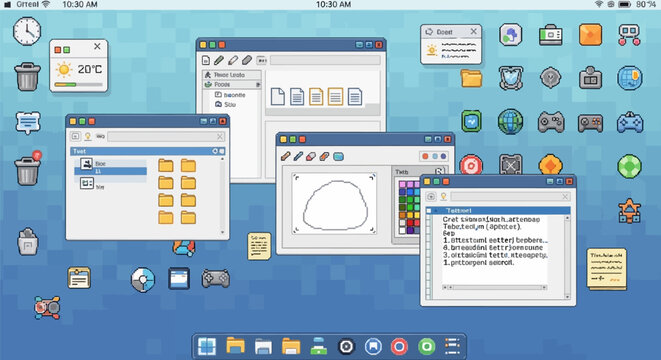Viewport: 661px width, 360px height.
Task: Collapse the text window header arrow
Action: tap(436, 210)
